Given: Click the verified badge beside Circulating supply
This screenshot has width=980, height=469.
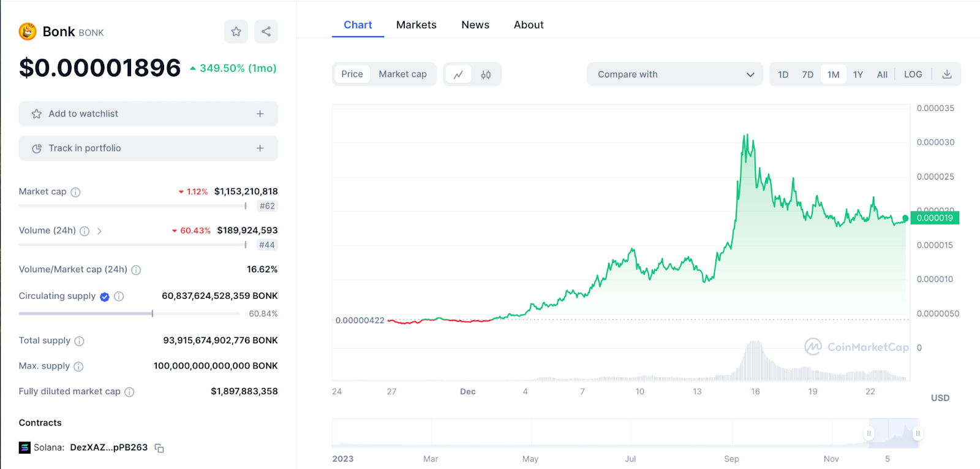Looking at the screenshot, I should [105, 297].
